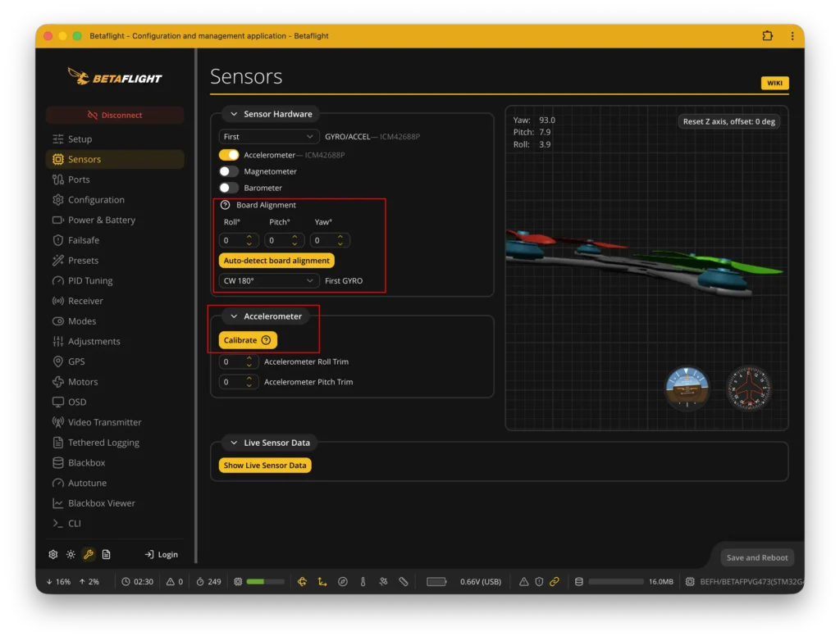Click the CPU load green progress bar
The image size is (840, 641).
pyautogui.click(x=266, y=582)
